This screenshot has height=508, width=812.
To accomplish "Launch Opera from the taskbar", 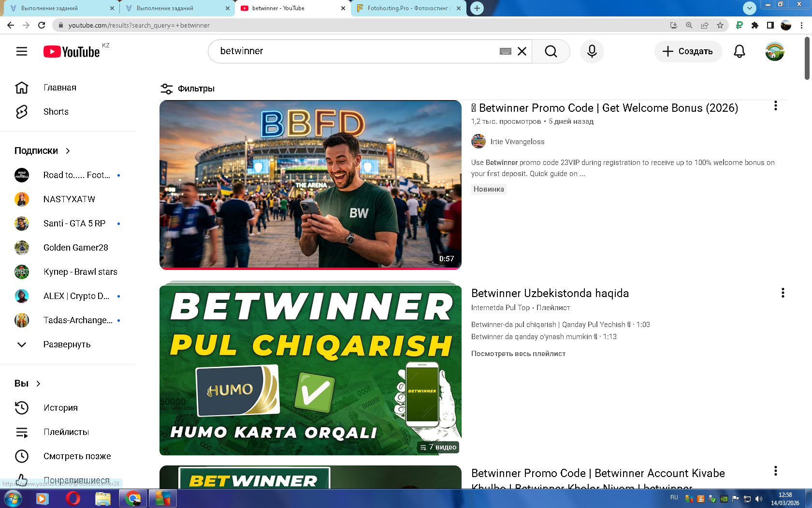I will 72,498.
